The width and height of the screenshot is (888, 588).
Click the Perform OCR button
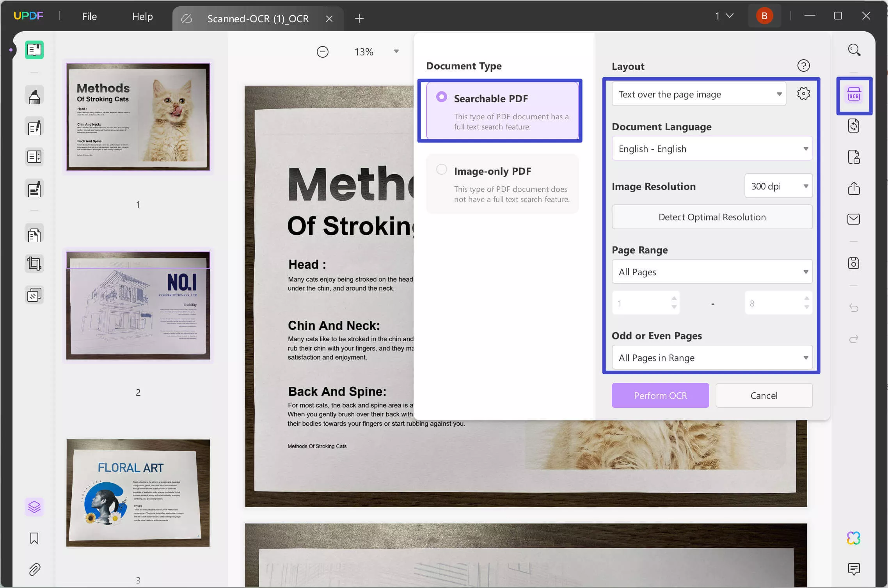tap(660, 395)
